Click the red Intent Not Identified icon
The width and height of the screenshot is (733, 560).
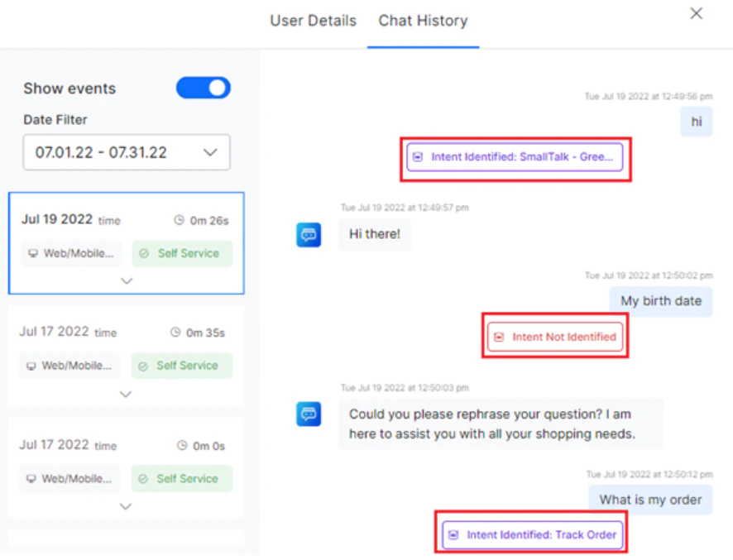[497, 337]
